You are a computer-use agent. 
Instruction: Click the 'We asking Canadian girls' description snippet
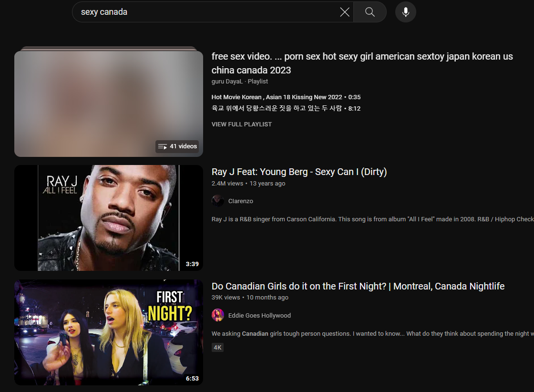click(x=372, y=333)
